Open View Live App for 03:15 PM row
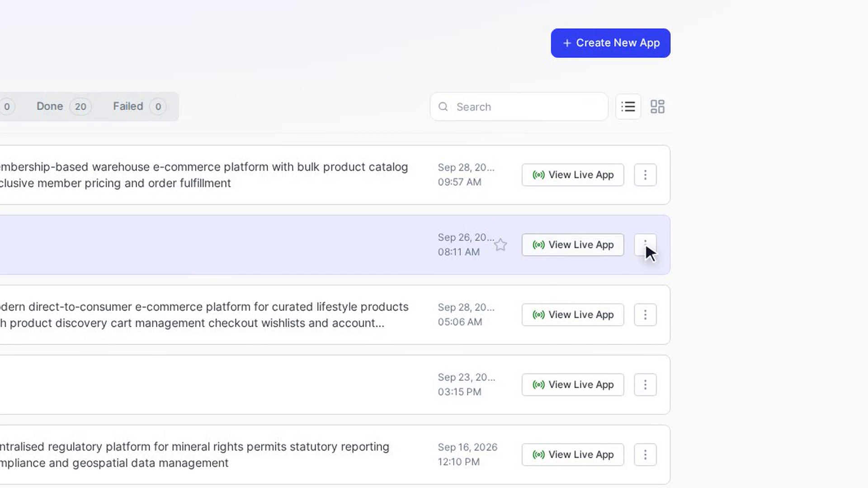This screenshot has height=488, width=868. (x=573, y=385)
